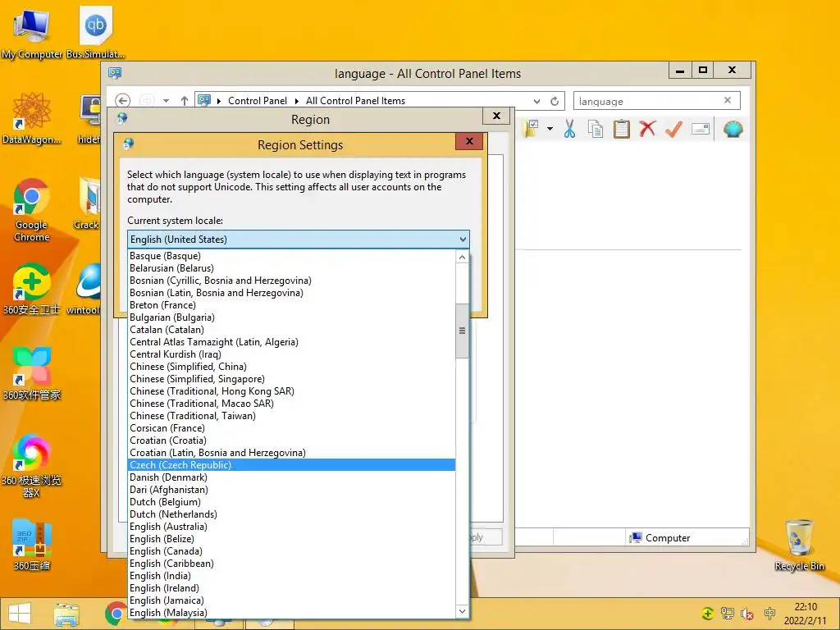Open File Explorer from the taskbar
This screenshot has height=630, width=840.
(x=66, y=614)
